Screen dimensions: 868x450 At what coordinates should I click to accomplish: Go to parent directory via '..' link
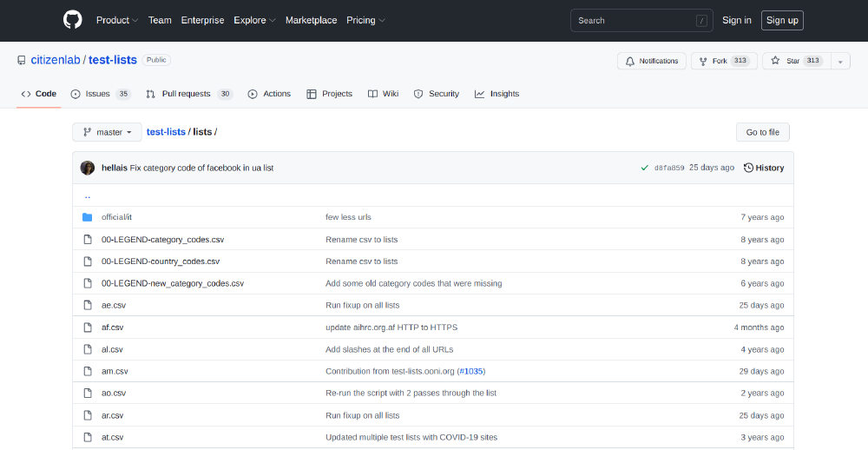pyautogui.click(x=88, y=195)
